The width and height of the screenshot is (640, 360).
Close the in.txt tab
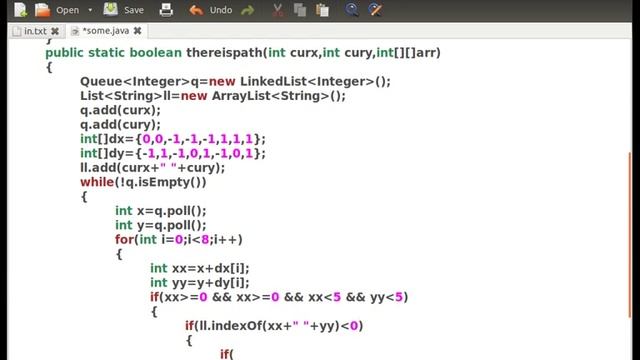[x=55, y=31]
